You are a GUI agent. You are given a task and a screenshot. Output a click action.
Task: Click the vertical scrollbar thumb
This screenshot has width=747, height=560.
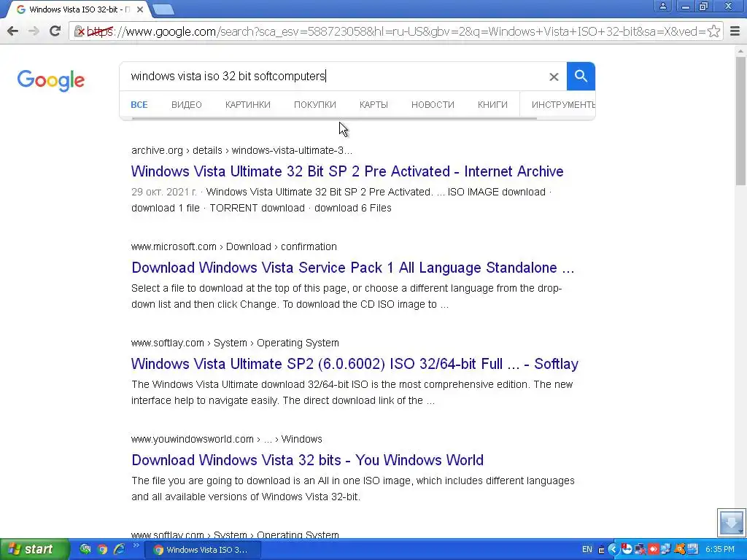741,120
